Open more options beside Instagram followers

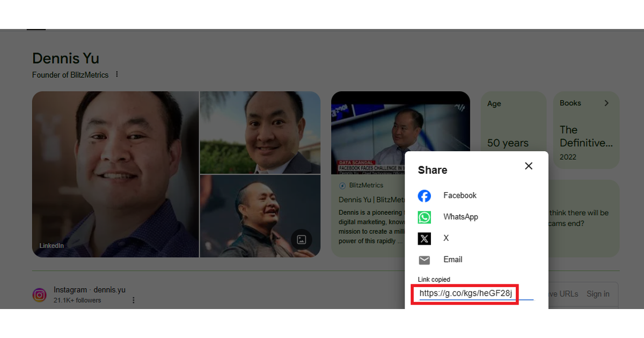coord(134,300)
